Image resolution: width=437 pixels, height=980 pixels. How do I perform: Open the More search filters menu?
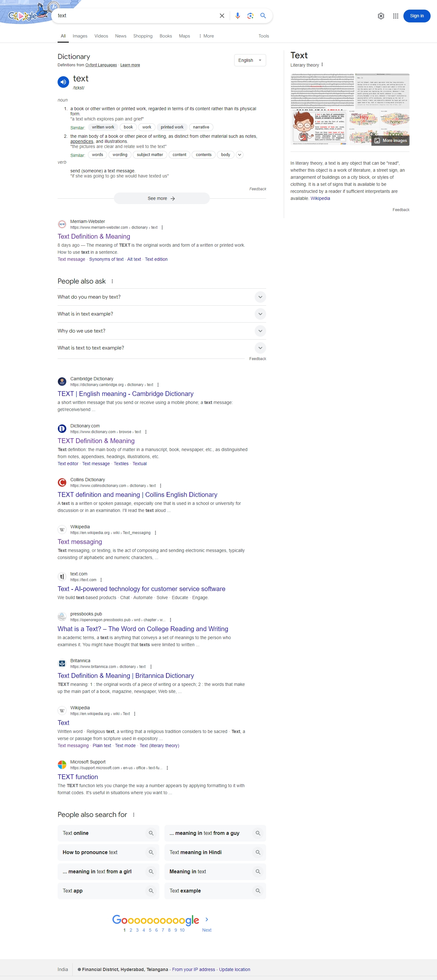pyautogui.click(x=206, y=36)
